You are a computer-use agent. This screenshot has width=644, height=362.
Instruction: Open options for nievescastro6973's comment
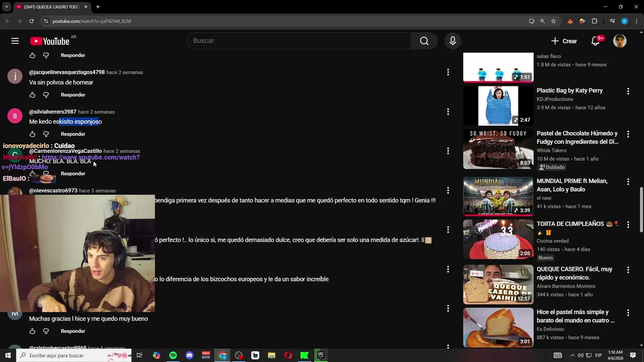(448, 191)
